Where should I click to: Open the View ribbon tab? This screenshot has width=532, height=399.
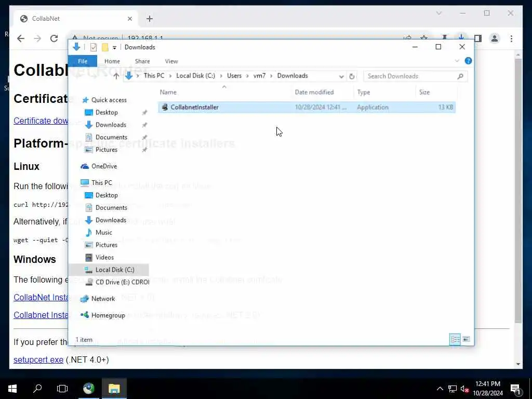point(171,61)
